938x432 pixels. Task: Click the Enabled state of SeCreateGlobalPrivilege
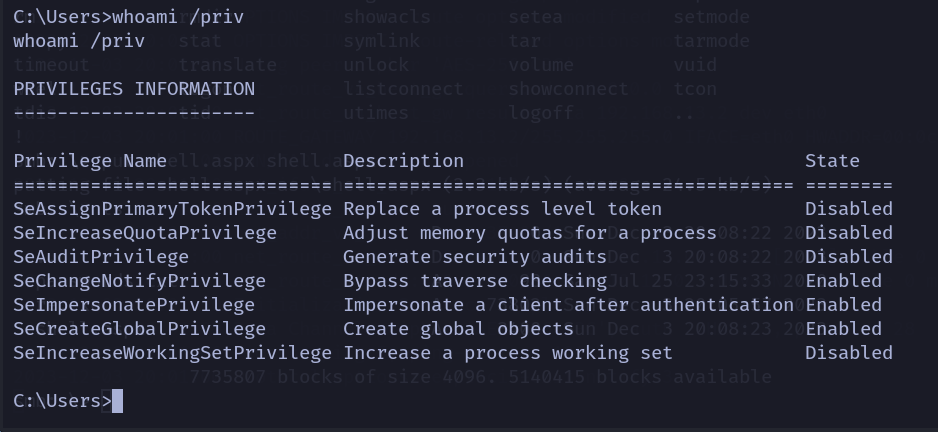click(x=843, y=329)
